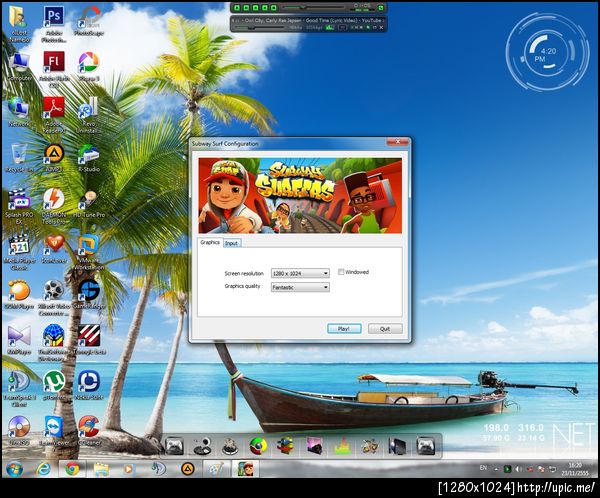Open the AIMP3 desktop icon
The image size is (600, 498).
point(54,158)
